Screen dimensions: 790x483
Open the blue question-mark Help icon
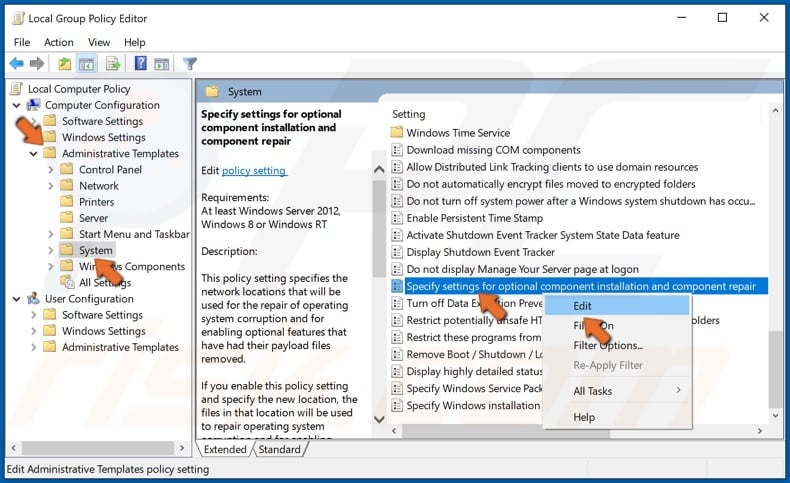(x=141, y=63)
